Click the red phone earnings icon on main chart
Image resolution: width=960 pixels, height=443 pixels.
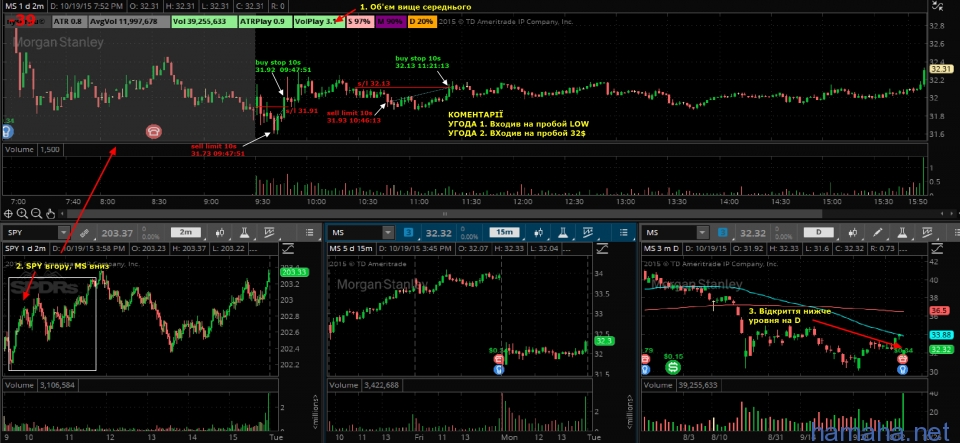point(154,131)
